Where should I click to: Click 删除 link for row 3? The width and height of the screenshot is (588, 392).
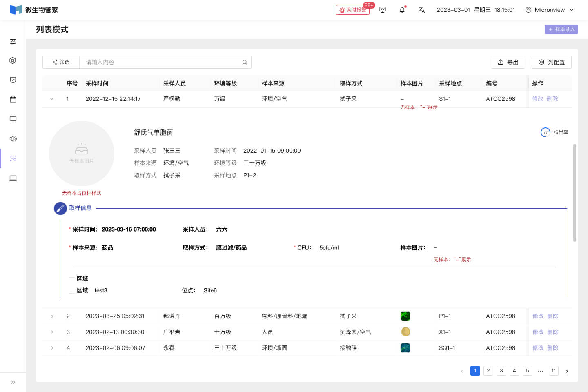tap(553, 332)
